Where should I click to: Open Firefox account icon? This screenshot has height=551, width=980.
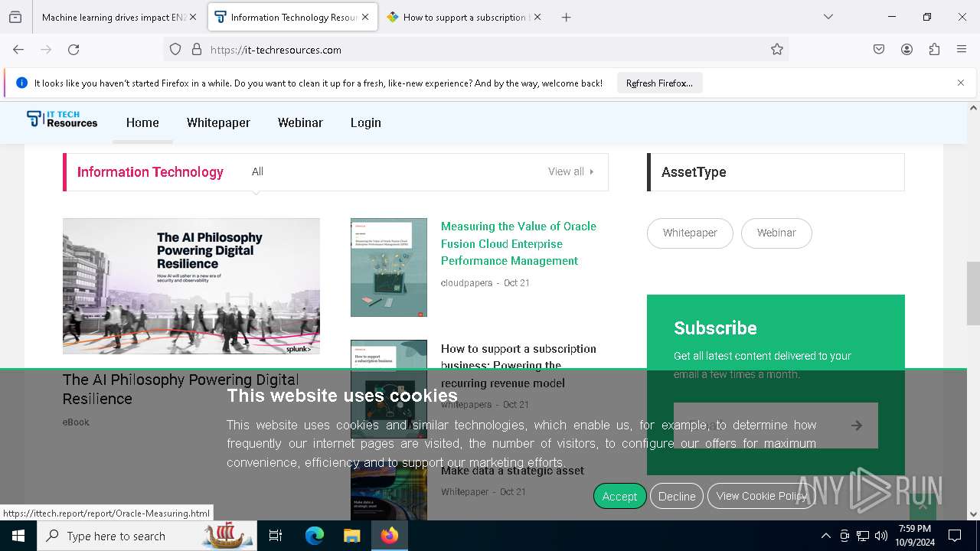tap(906, 49)
